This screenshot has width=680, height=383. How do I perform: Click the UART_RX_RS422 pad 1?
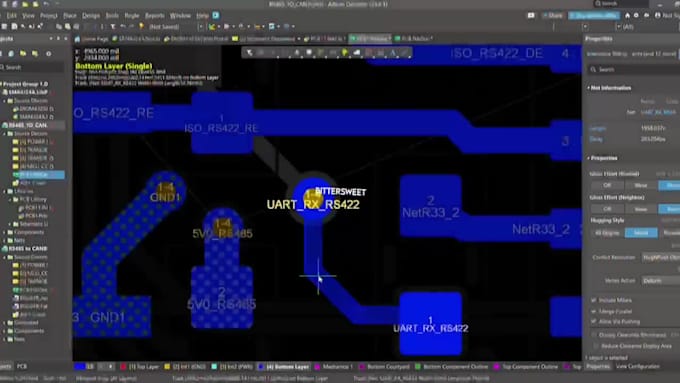click(x=430, y=324)
